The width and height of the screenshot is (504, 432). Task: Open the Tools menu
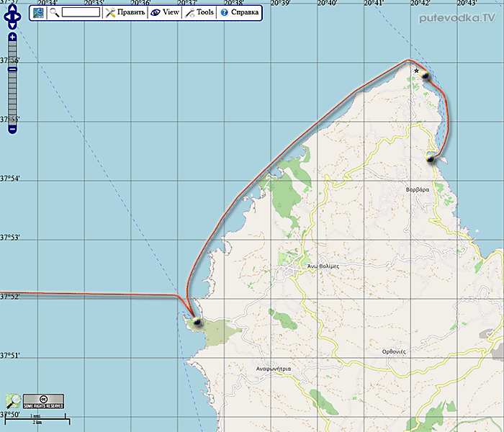[199, 12]
